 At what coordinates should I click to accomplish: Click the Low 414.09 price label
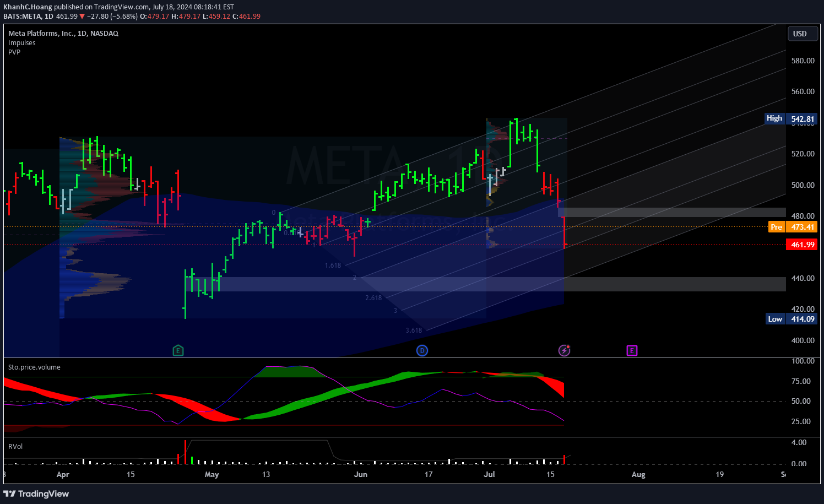(x=792, y=319)
